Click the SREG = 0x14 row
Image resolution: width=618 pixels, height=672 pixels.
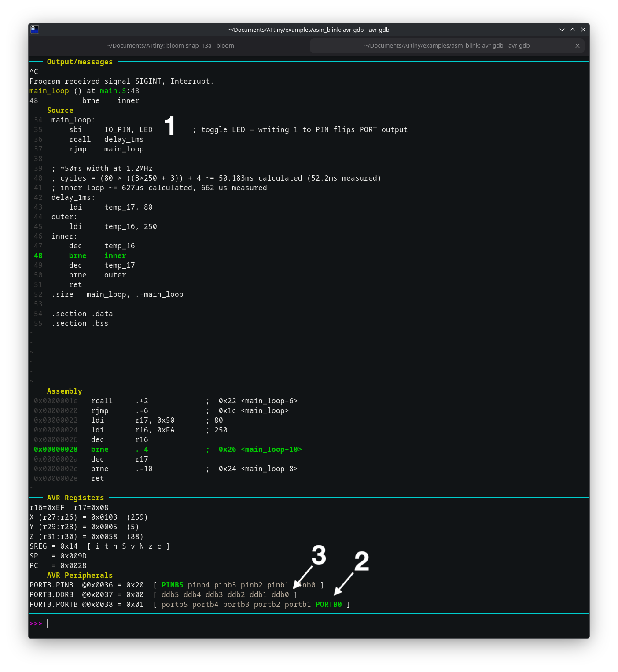coord(100,546)
